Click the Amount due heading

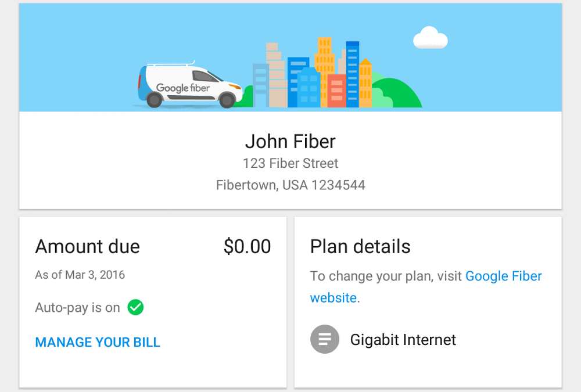point(88,246)
